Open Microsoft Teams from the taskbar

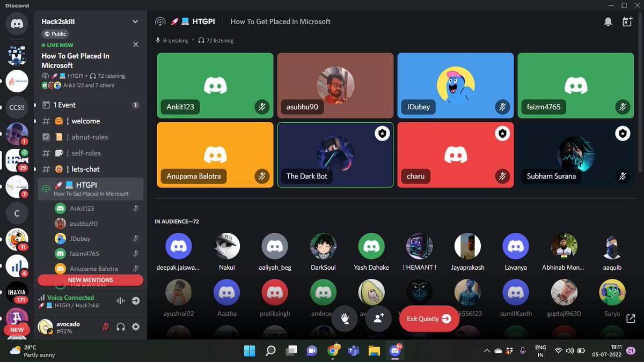[354, 351]
